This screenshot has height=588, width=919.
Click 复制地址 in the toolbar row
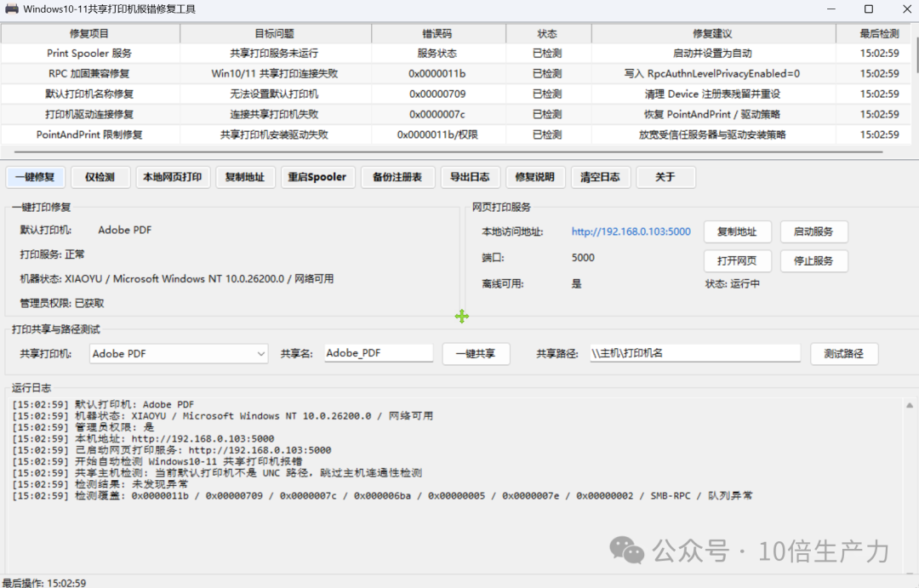245,177
